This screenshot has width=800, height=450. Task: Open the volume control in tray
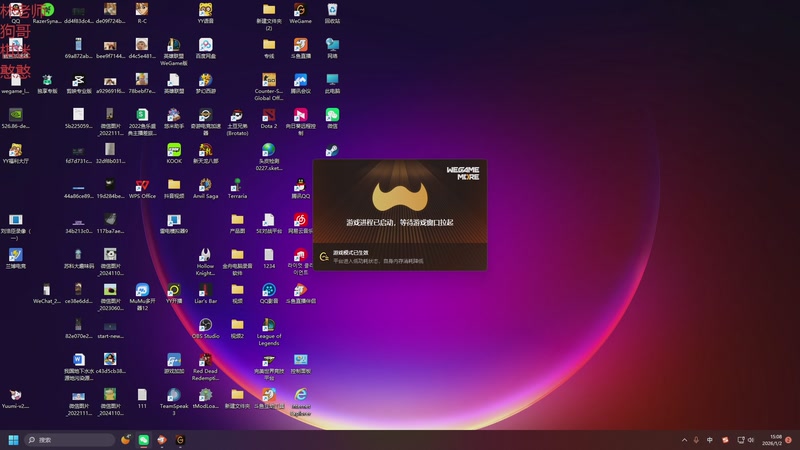pos(751,440)
